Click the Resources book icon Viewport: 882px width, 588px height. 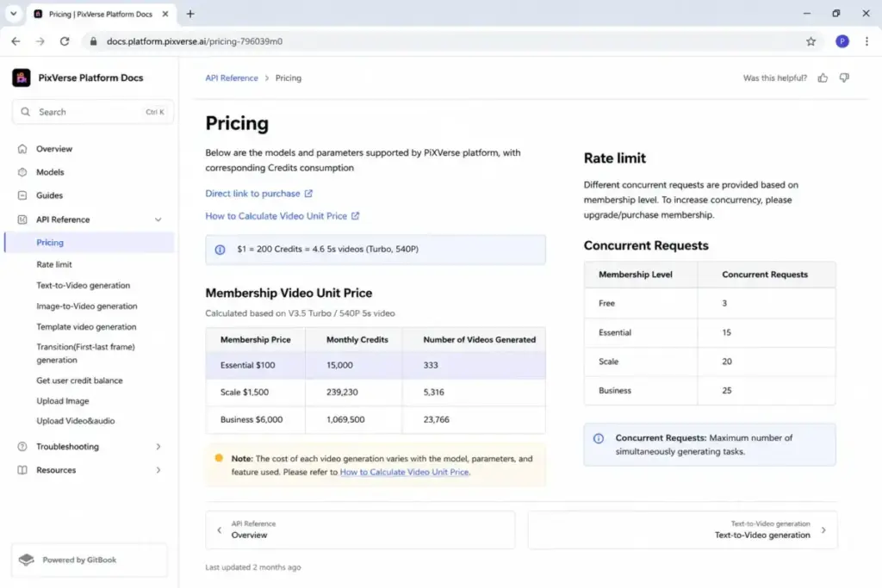click(x=22, y=470)
